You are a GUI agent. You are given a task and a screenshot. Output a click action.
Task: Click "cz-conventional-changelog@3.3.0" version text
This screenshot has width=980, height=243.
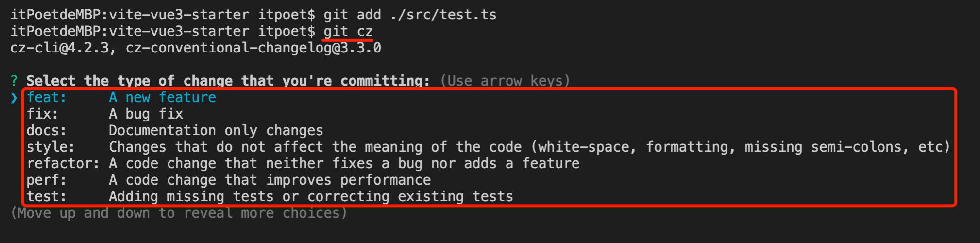pos(253,48)
